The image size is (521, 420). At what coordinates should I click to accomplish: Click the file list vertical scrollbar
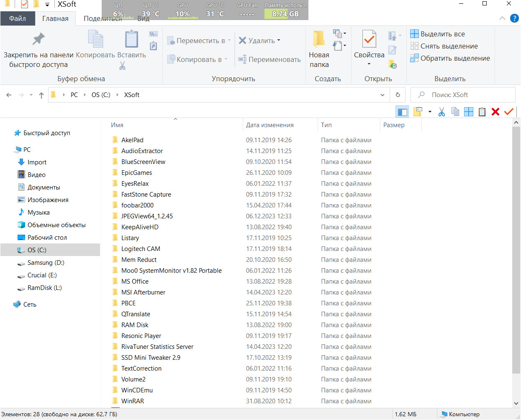(516, 251)
